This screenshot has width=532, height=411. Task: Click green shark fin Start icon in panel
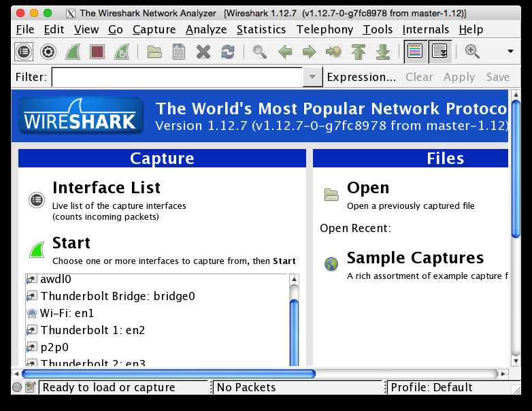pos(37,250)
